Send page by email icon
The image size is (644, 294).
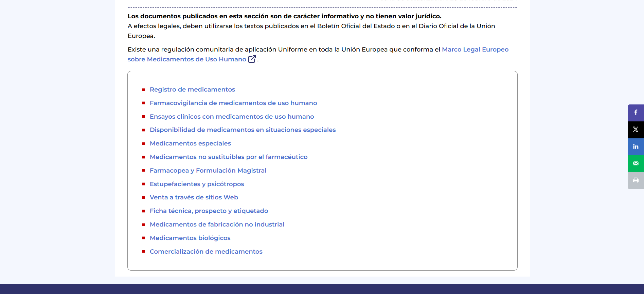point(636,163)
